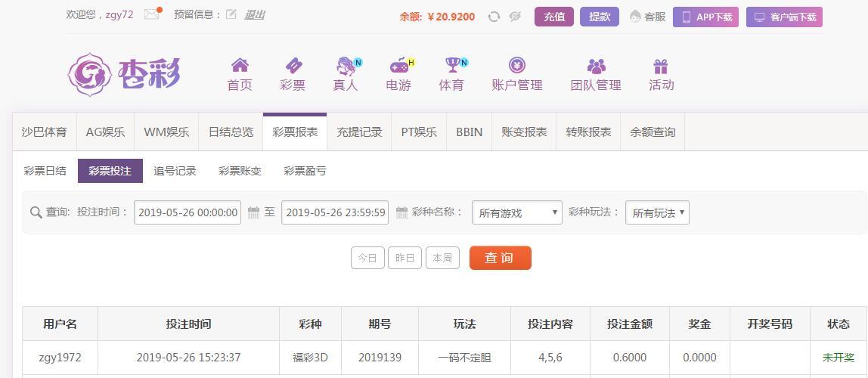Switch to 沙巴体育 tab
This screenshot has width=868, height=378.
(45, 132)
